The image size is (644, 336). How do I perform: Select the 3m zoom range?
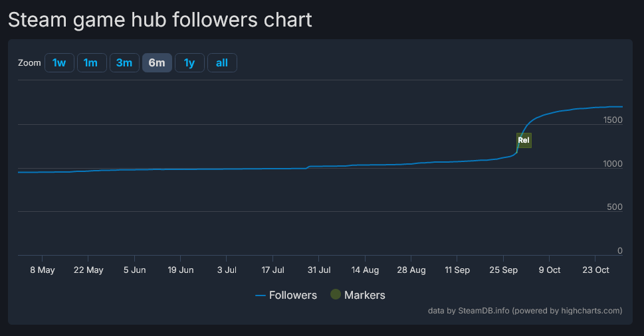click(124, 63)
